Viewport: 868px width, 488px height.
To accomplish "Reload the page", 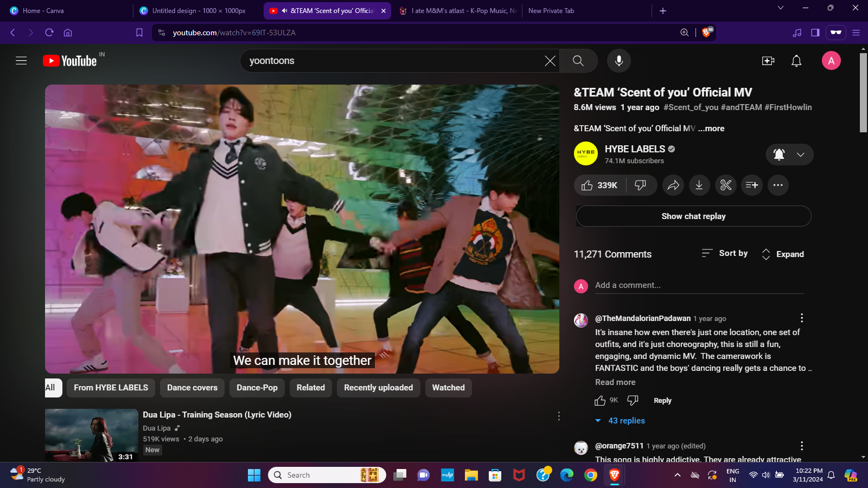I will click(x=49, y=33).
